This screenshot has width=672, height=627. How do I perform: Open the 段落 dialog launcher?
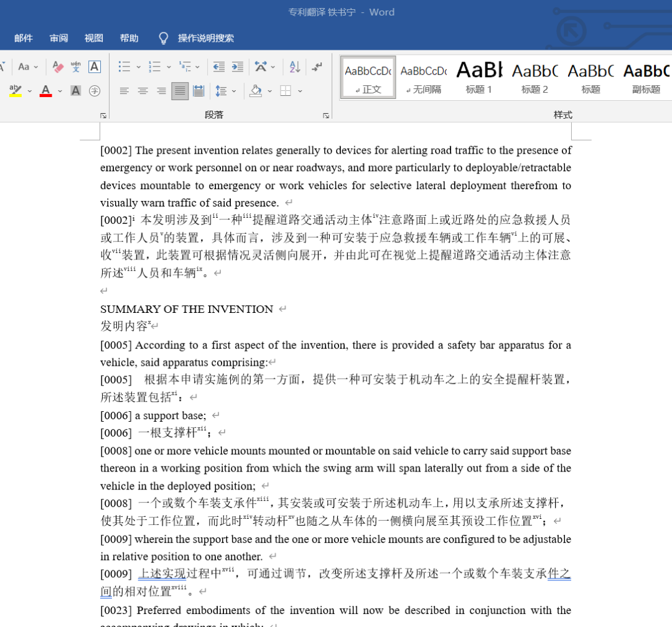pos(325,115)
